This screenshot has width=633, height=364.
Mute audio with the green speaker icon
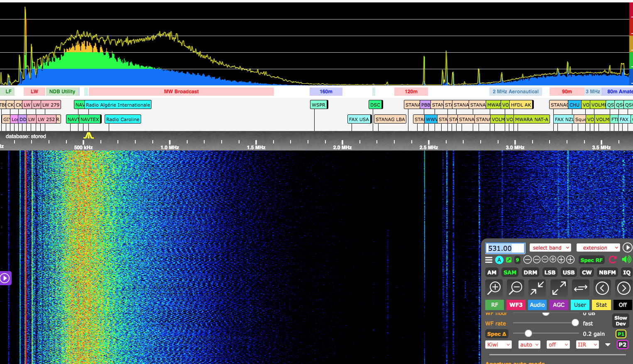pyautogui.click(x=626, y=260)
